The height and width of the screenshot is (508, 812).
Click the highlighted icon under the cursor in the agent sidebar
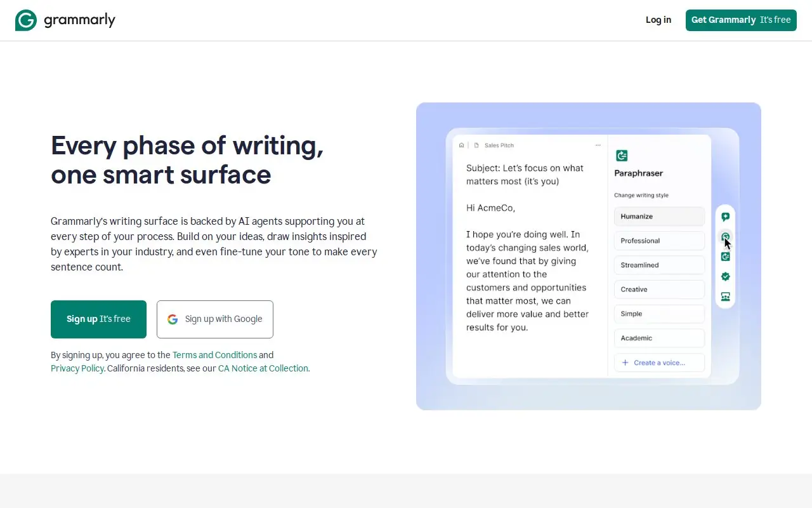click(x=725, y=237)
